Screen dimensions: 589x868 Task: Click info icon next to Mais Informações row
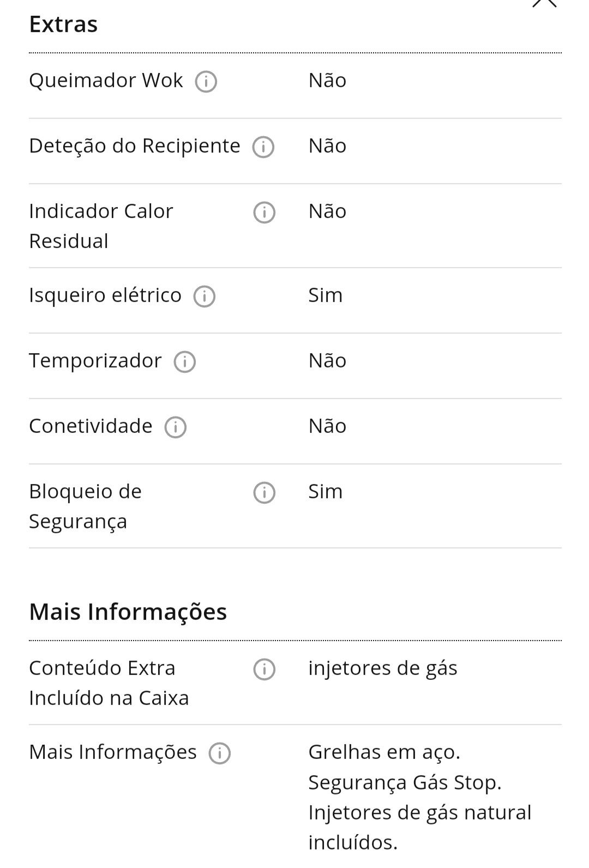click(219, 754)
